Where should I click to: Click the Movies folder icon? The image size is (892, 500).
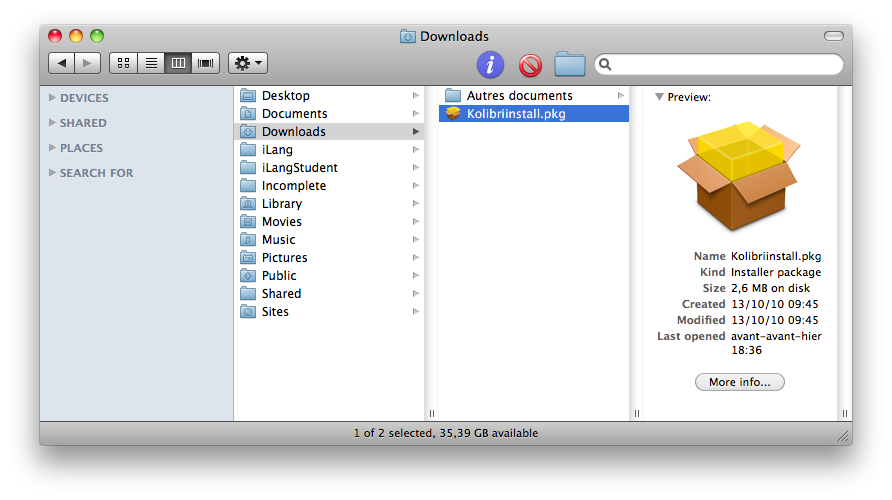tap(248, 221)
